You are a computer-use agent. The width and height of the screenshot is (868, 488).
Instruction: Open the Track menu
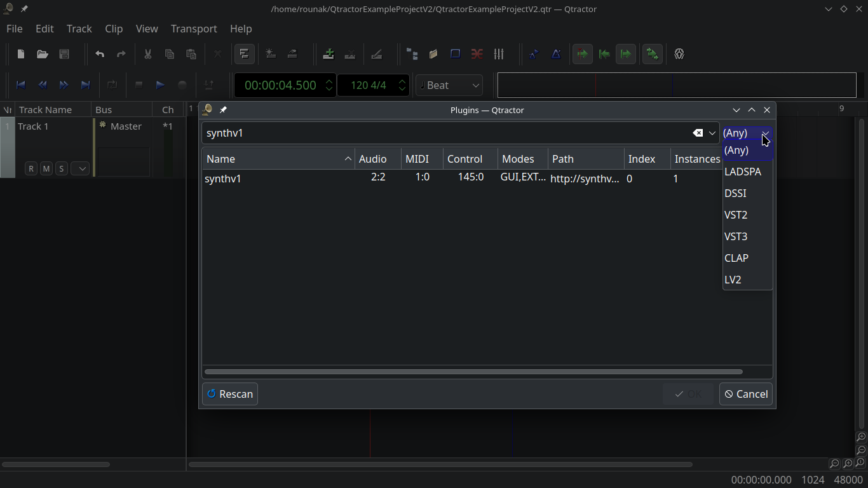pos(79,29)
